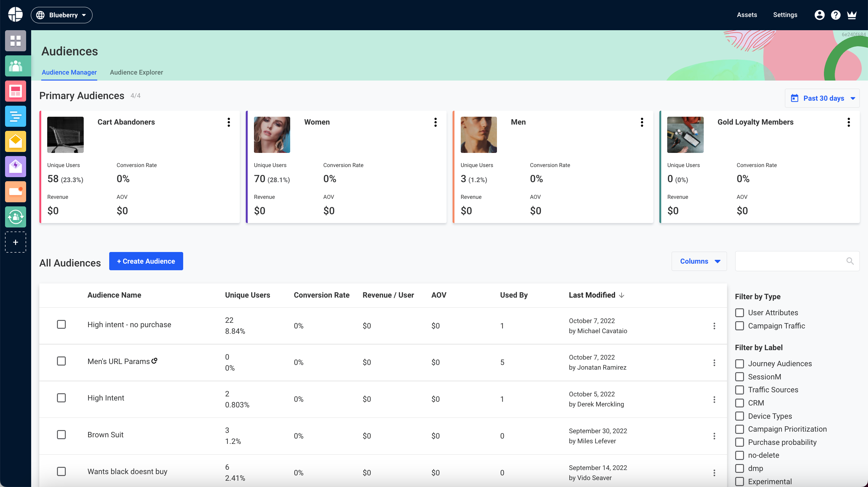Open the Past 30 days date range dropdown
Viewport: 868px width, 487px height.
822,98
